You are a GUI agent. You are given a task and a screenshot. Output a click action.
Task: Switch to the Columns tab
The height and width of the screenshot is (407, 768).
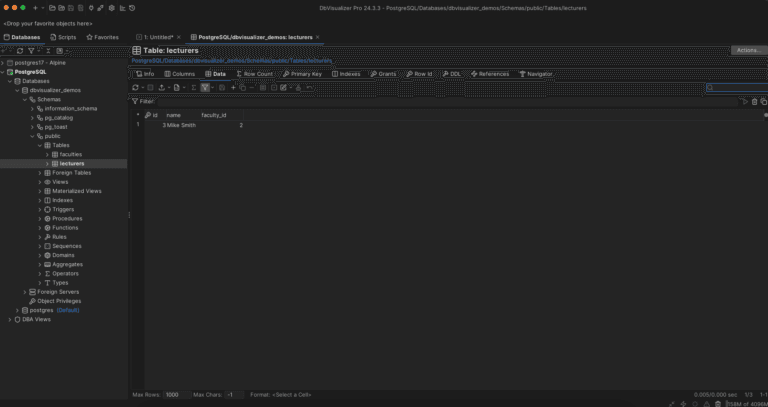point(180,74)
